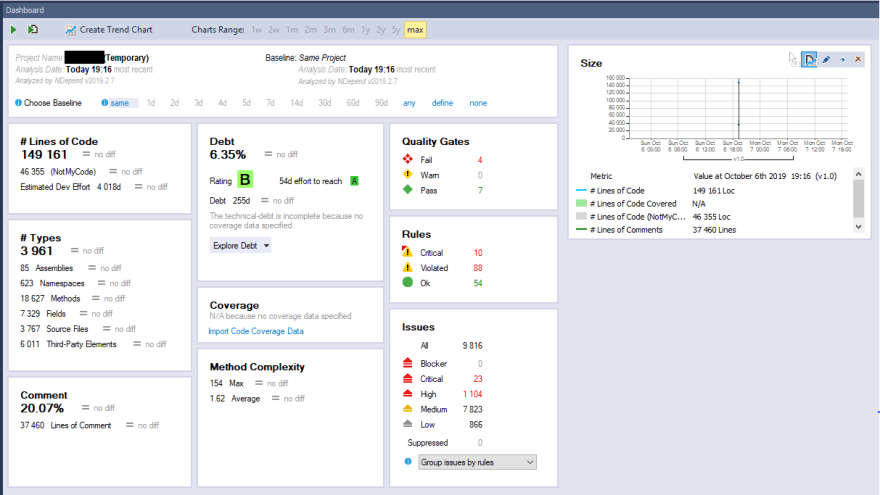Click the Size chart export icon

click(809, 59)
